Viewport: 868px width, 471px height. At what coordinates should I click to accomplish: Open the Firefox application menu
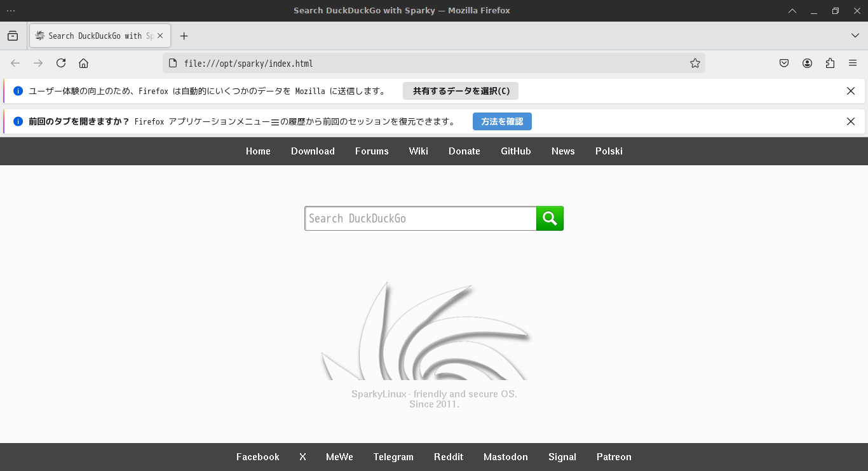pyautogui.click(x=853, y=63)
